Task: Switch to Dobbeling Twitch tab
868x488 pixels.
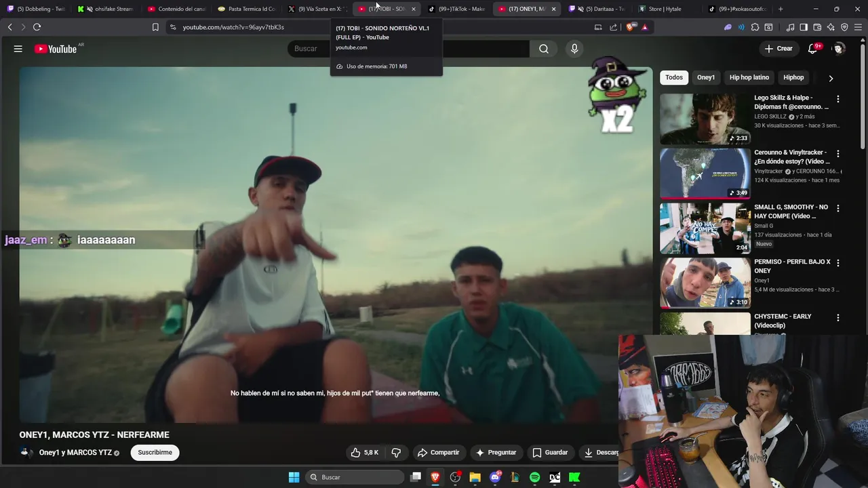Action: 36,9
